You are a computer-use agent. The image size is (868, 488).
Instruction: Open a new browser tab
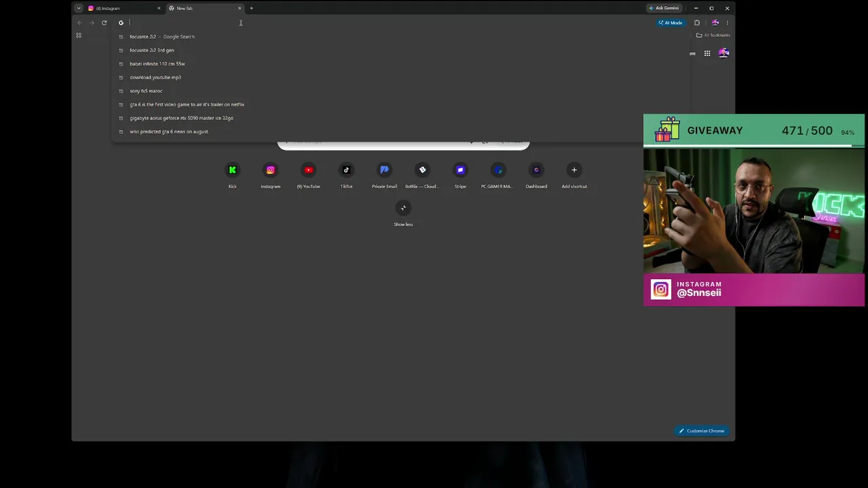[251, 8]
